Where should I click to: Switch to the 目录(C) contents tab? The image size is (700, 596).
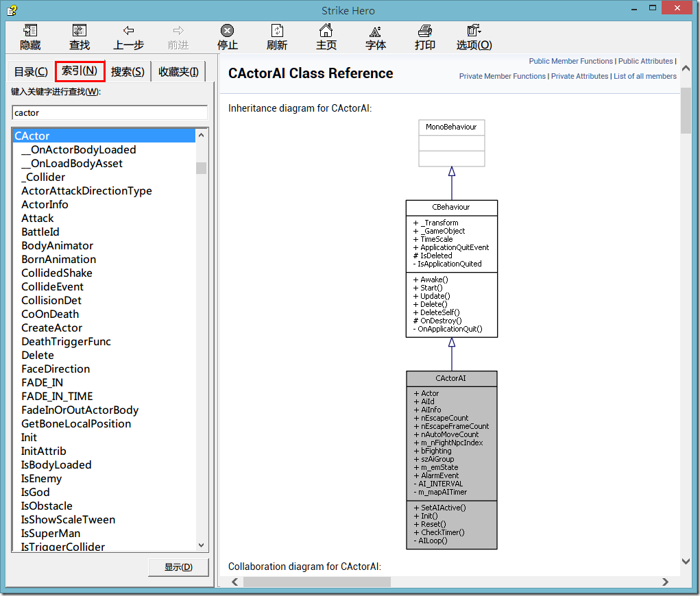[x=31, y=71]
